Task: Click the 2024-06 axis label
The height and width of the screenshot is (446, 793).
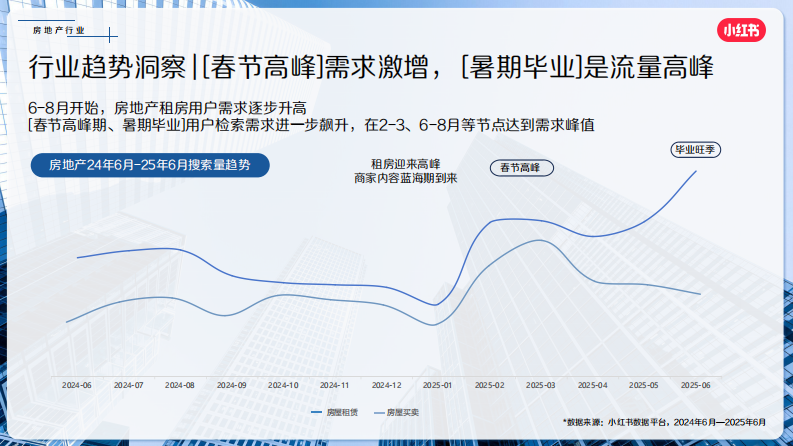Action: [77, 385]
